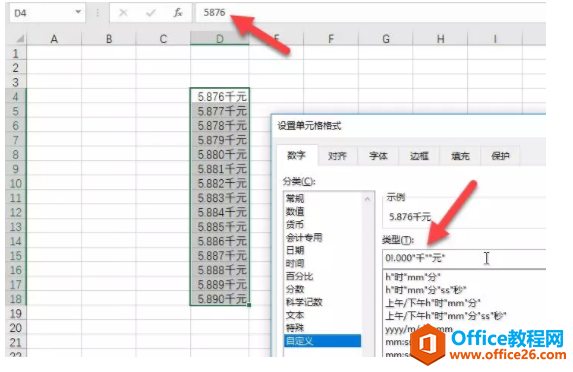Click cell showing 5.876千元

point(220,96)
